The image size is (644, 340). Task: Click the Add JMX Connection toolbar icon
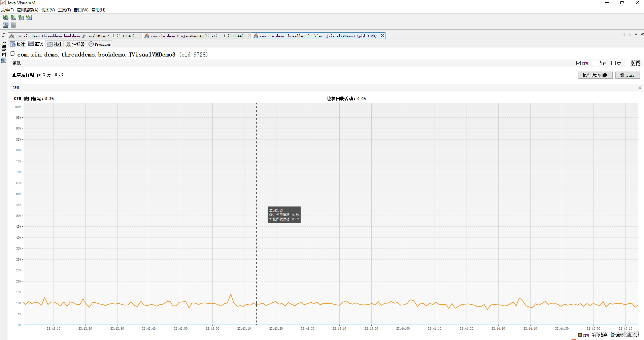point(13,17)
